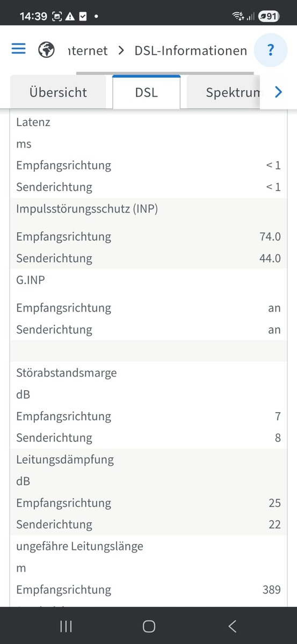Tap the Android back navigation arrow
Image resolution: width=297 pixels, height=644 pixels.
[x=232, y=626]
